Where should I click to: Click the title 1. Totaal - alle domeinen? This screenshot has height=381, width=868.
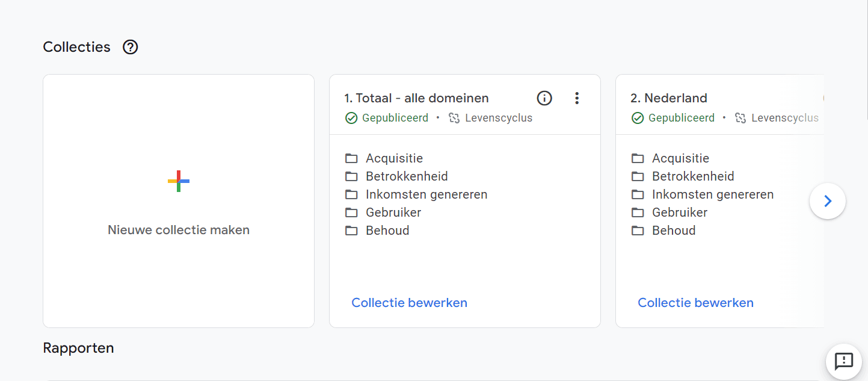(x=416, y=98)
